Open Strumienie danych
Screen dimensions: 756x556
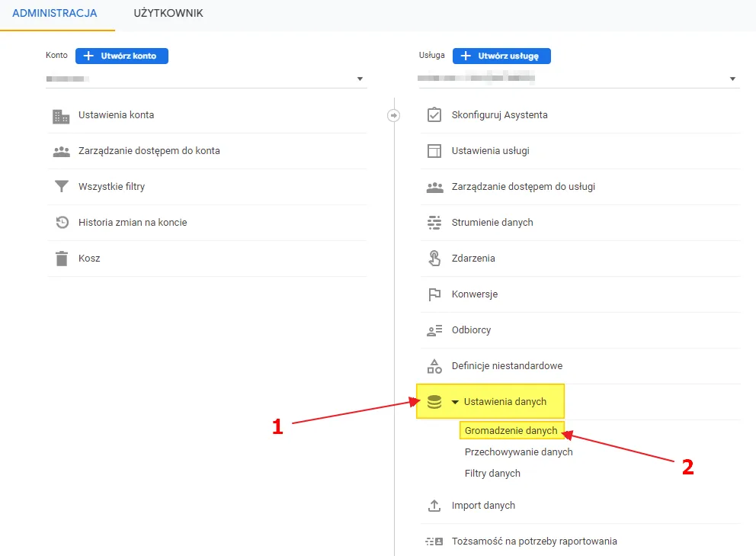click(x=492, y=222)
